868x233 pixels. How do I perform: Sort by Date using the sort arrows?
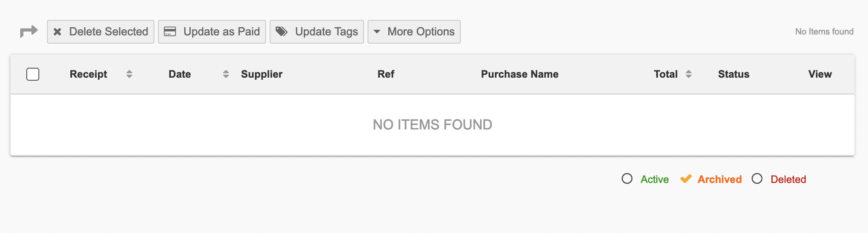point(226,74)
